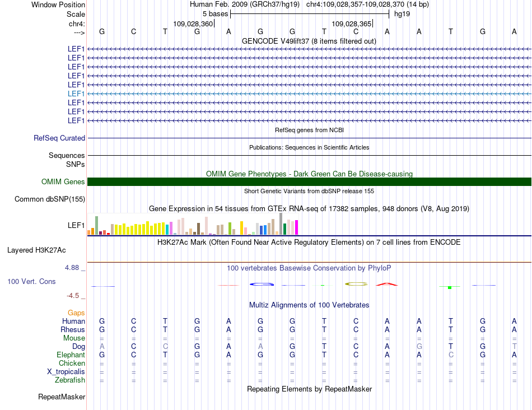
Task: Click the GENCODE V49lift37 track title
Action: click(x=309, y=41)
